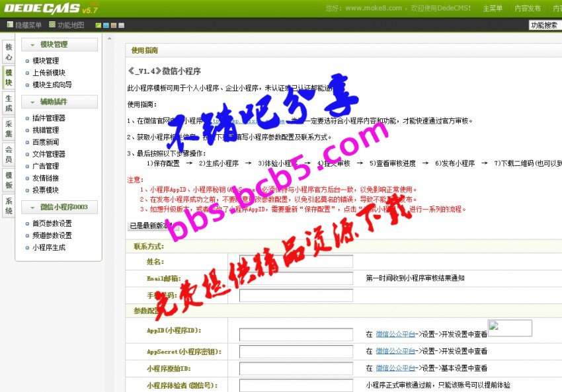This screenshot has width=562, height=392.
Task: Open 百度新闻 in the sidebar
Action: tap(46, 142)
